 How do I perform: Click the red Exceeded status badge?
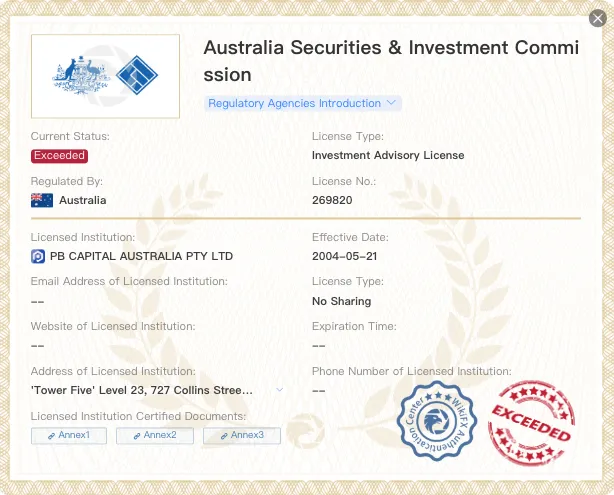pos(60,155)
